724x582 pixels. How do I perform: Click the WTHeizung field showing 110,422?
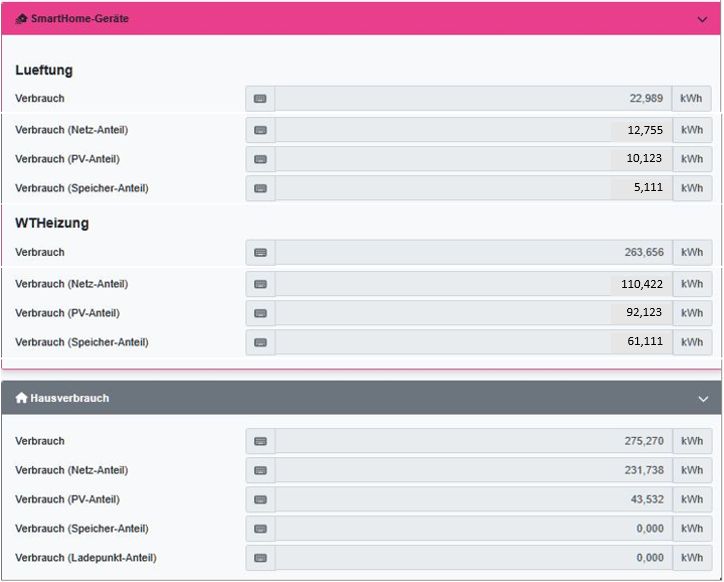click(x=473, y=284)
